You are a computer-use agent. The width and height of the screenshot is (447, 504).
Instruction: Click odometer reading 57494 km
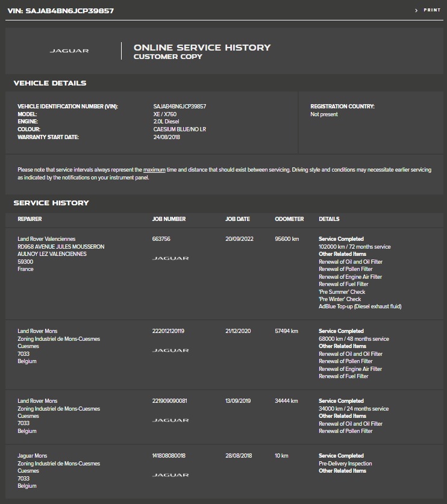(287, 331)
